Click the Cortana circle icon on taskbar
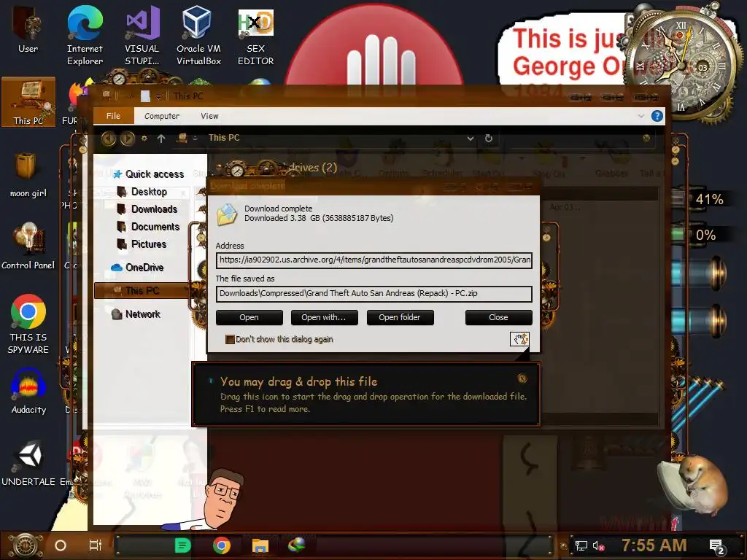747x560 pixels. pos(61,545)
